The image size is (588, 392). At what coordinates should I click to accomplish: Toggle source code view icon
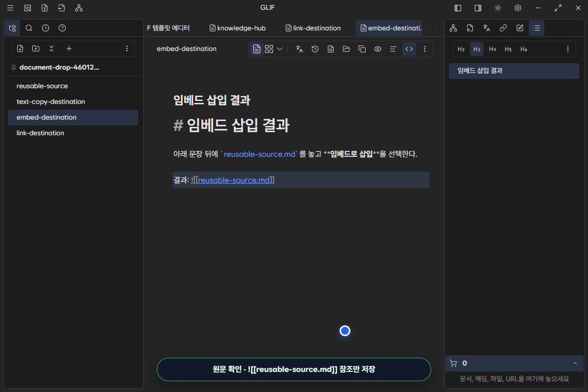[x=409, y=49]
